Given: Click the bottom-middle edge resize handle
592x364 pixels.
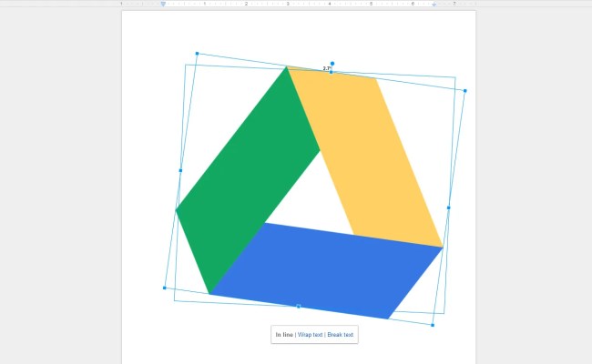Looking at the screenshot, I should [298, 307].
